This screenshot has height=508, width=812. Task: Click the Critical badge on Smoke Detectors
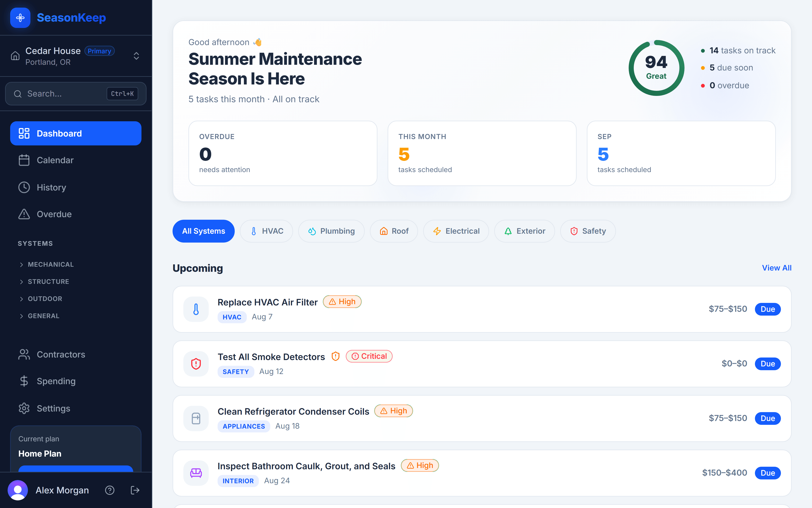point(369,356)
